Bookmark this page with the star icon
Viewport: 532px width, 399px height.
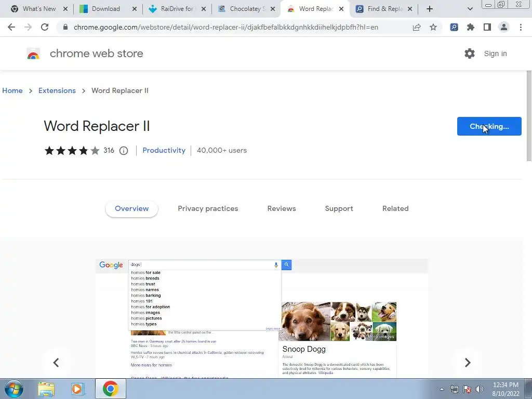coord(433,27)
